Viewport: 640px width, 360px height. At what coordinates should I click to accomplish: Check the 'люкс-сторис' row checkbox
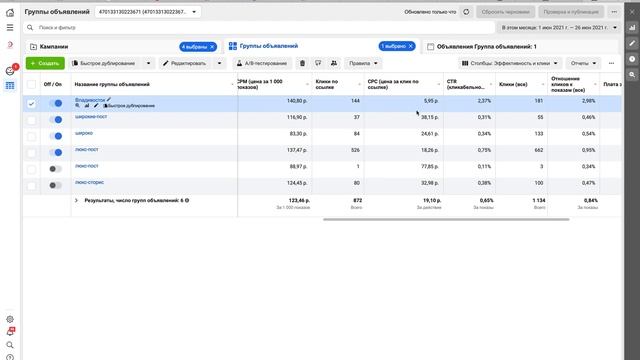pyautogui.click(x=31, y=186)
